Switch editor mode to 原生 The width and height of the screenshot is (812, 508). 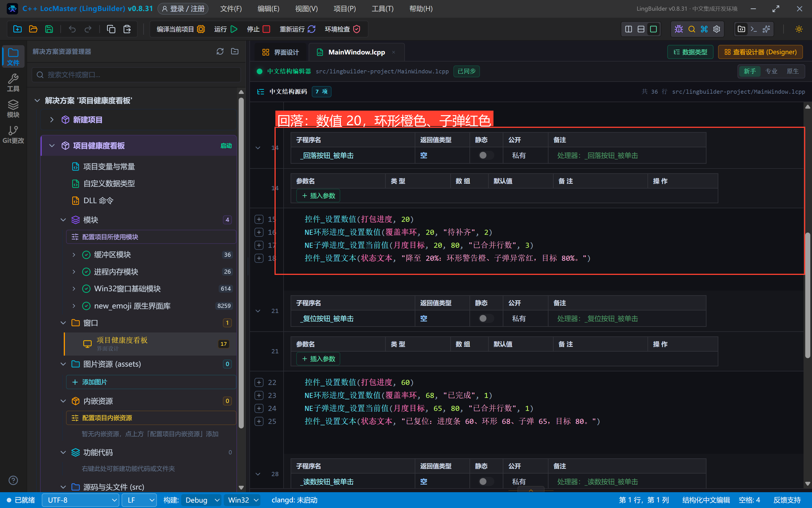tap(793, 71)
